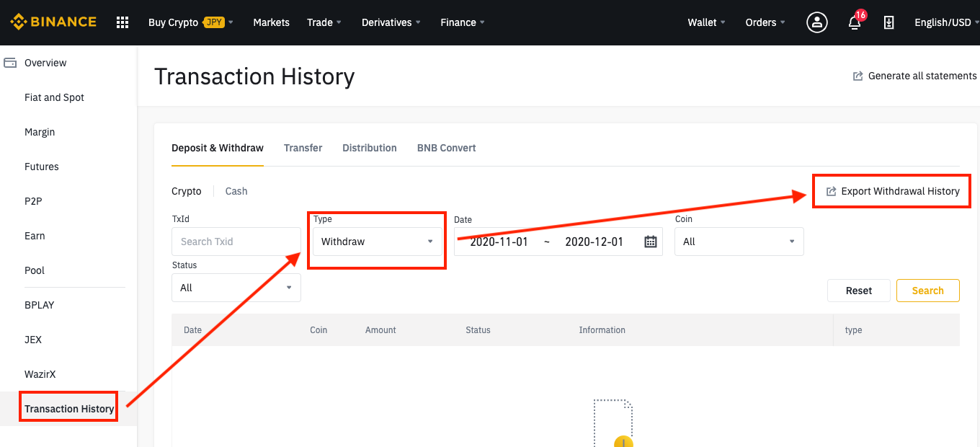Expand the Trade menu
The image size is (980, 447).
click(324, 22)
